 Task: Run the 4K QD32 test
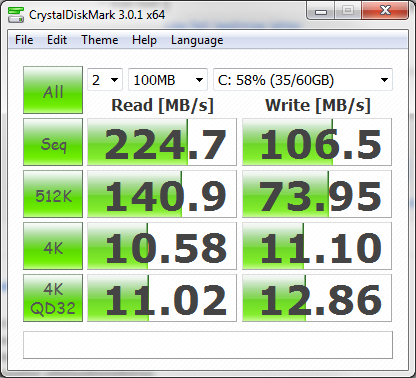click(53, 298)
